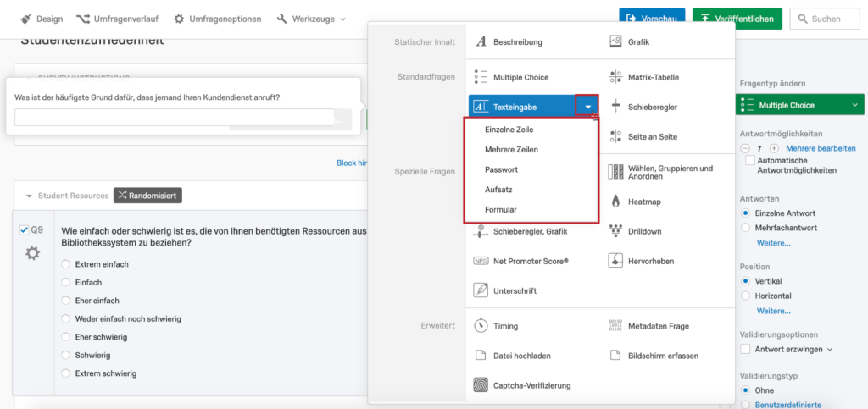Click the Veröffentlichen button

(x=737, y=19)
